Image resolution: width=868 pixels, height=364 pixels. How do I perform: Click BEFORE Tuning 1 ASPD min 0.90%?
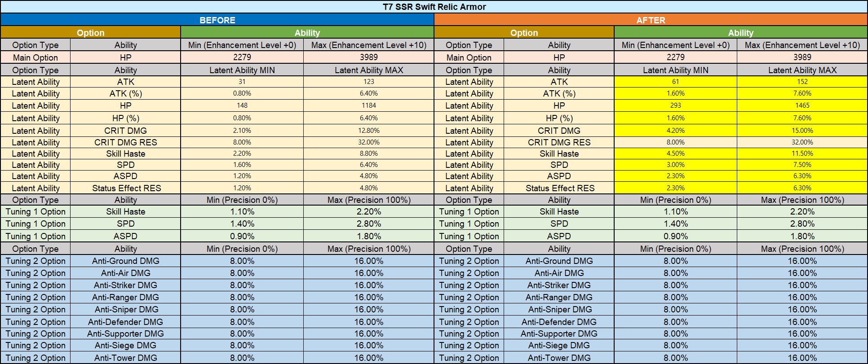point(242,236)
